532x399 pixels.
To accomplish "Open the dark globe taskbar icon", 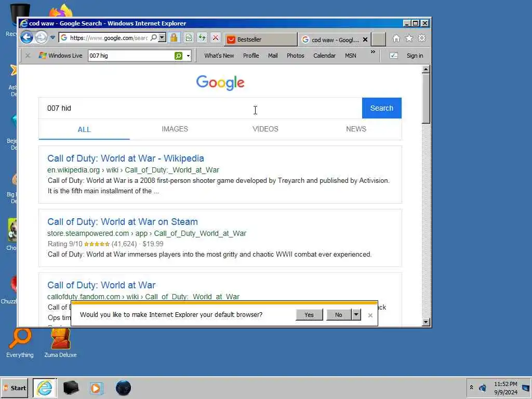I will tap(123, 388).
